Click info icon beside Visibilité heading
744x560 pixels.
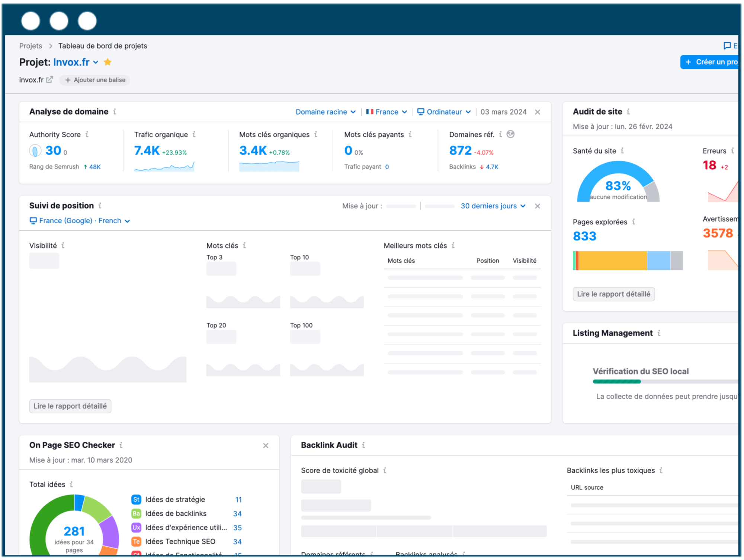pos(63,245)
